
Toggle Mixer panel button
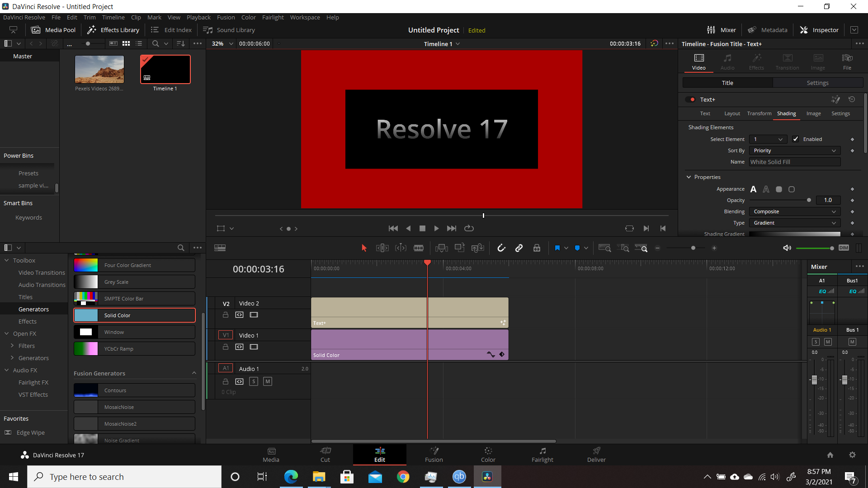pyautogui.click(x=721, y=30)
